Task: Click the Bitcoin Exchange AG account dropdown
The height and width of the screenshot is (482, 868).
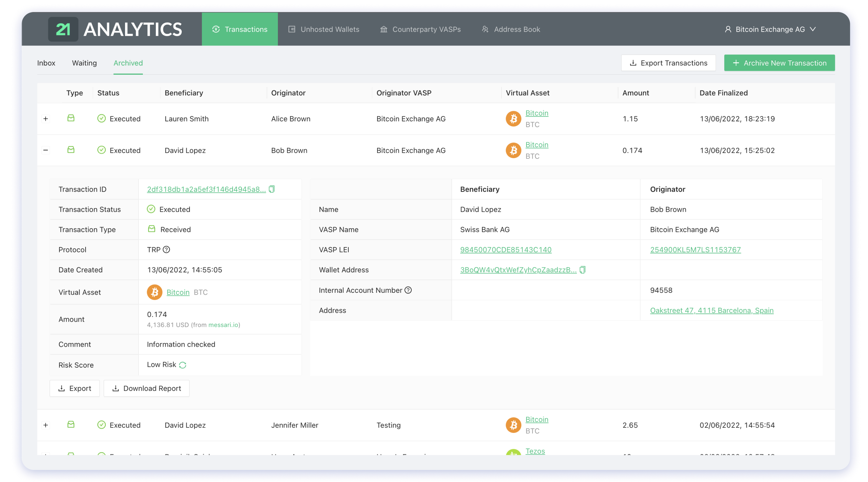Action: (769, 29)
